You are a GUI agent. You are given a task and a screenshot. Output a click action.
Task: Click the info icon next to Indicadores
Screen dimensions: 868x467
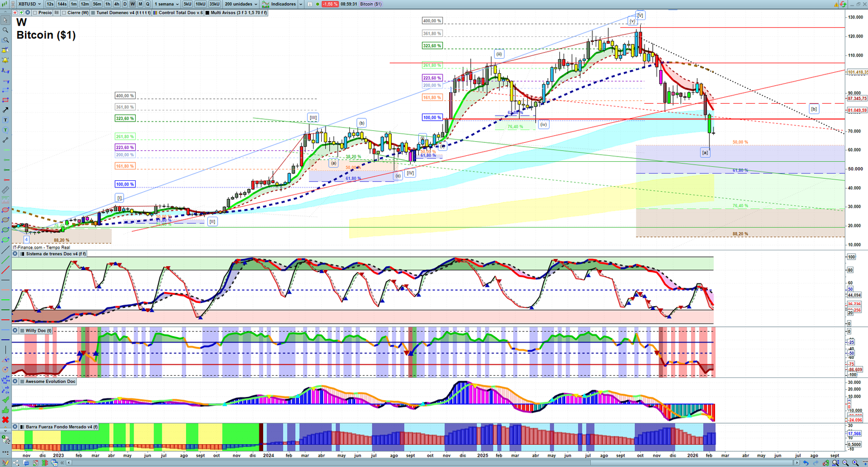[310, 4]
